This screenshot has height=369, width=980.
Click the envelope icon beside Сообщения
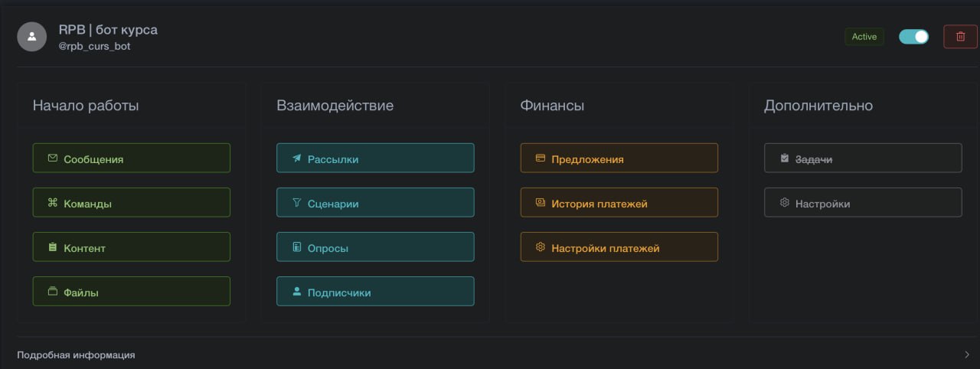(53, 158)
